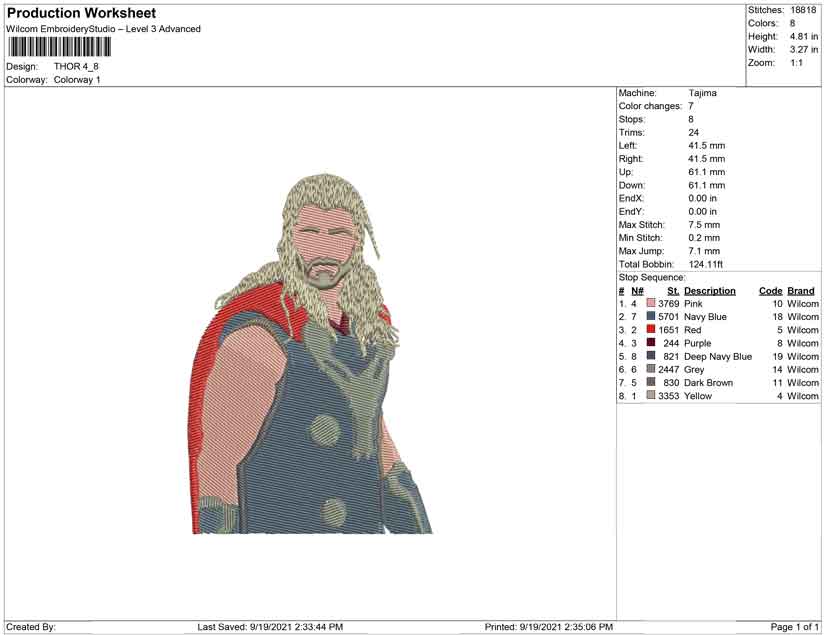825x635 pixels.
Task: Click the Wilcom EmbroideryStudio subtitle
Action: (x=104, y=29)
